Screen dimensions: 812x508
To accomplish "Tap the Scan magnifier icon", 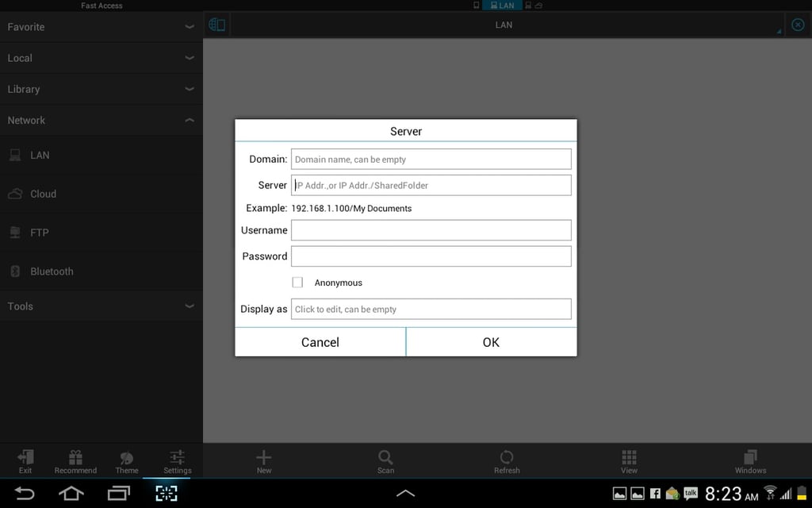I will [x=385, y=461].
